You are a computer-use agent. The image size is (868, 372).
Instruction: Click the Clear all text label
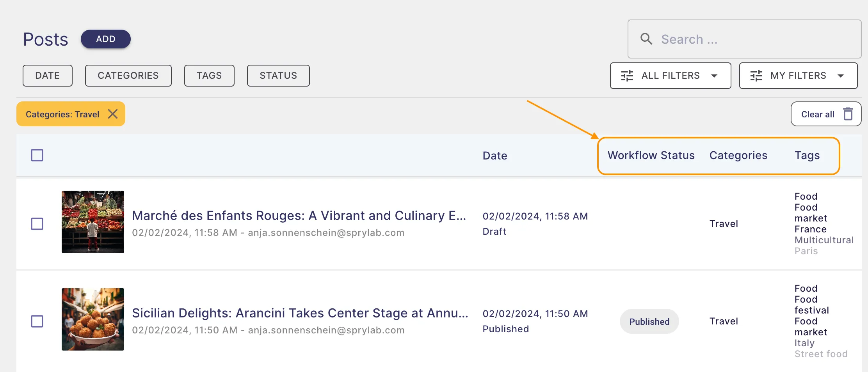coord(818,114)
